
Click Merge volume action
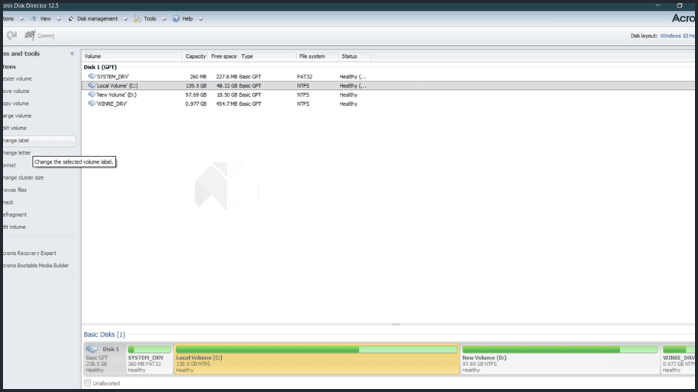[17, 116]
